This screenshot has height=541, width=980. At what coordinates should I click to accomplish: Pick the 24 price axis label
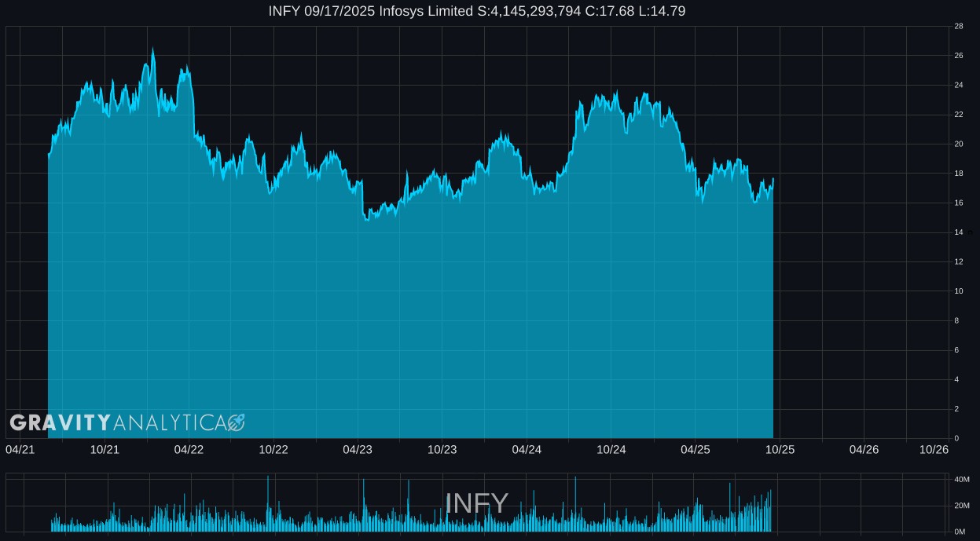click(959, 86)
